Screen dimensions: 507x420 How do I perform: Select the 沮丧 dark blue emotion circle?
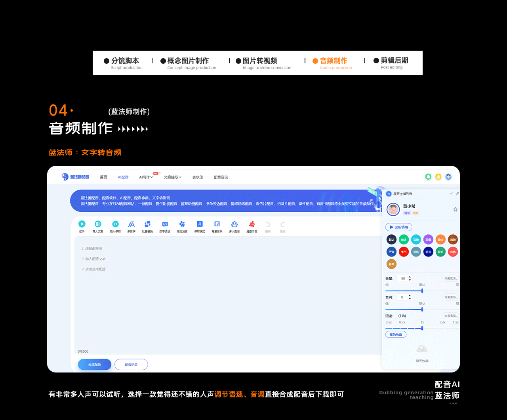428,252
